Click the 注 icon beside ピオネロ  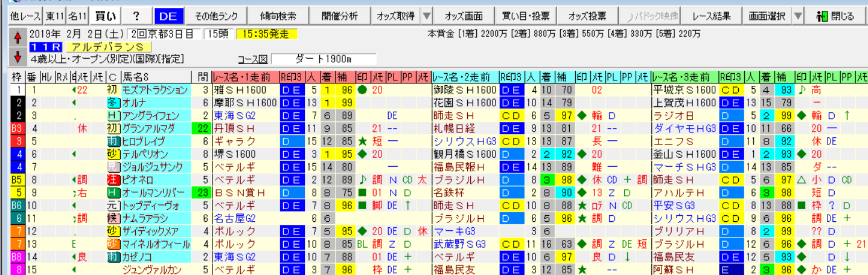point(113,180)
